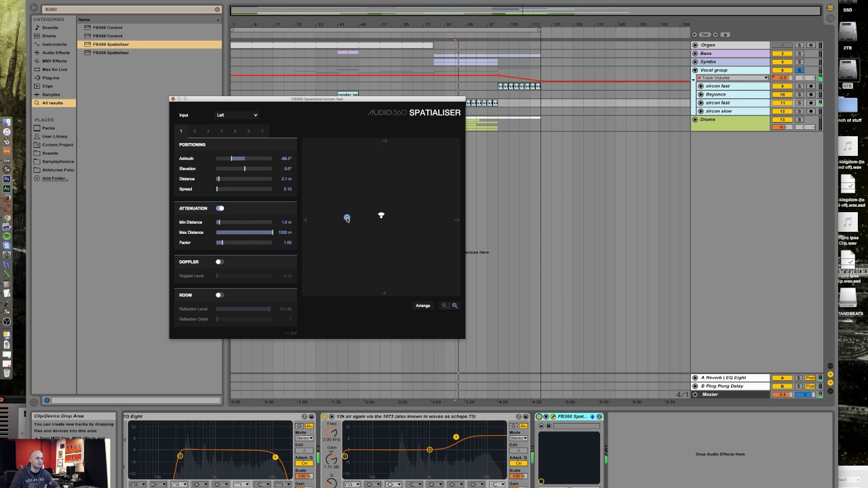Open the Sounds category in browser
The height and width of the screenshot is (488, 868).
click(50, 27)
